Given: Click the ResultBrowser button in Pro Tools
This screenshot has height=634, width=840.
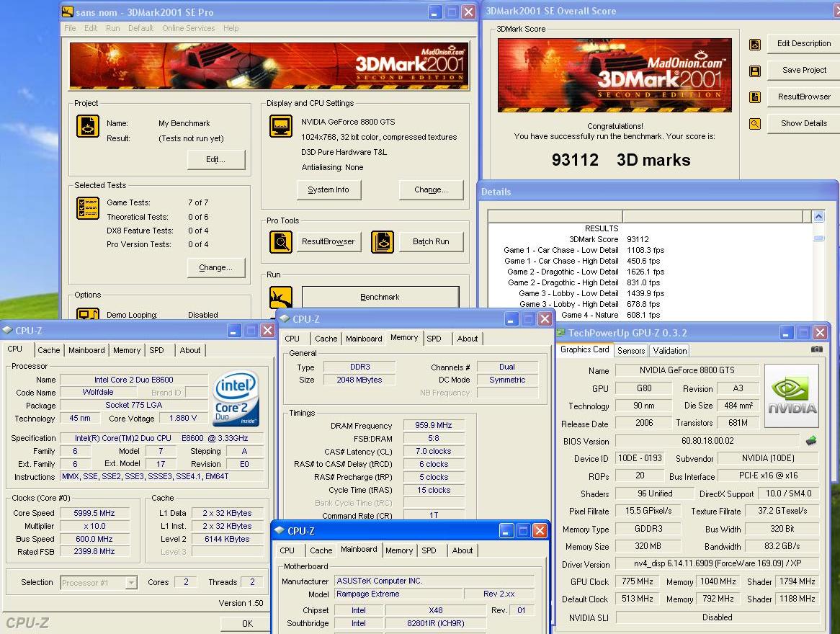Looking at the screenshot, I should click(x=328, y=241).
